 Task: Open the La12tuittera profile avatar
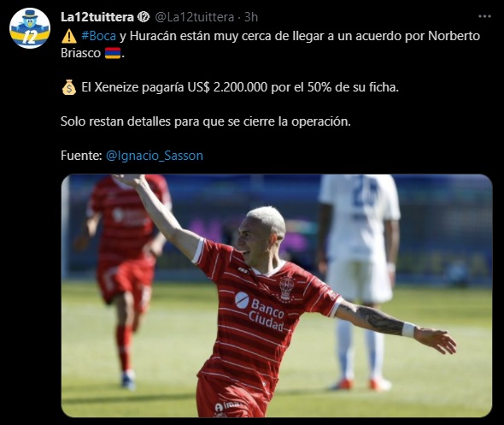(x=30, y=28)
